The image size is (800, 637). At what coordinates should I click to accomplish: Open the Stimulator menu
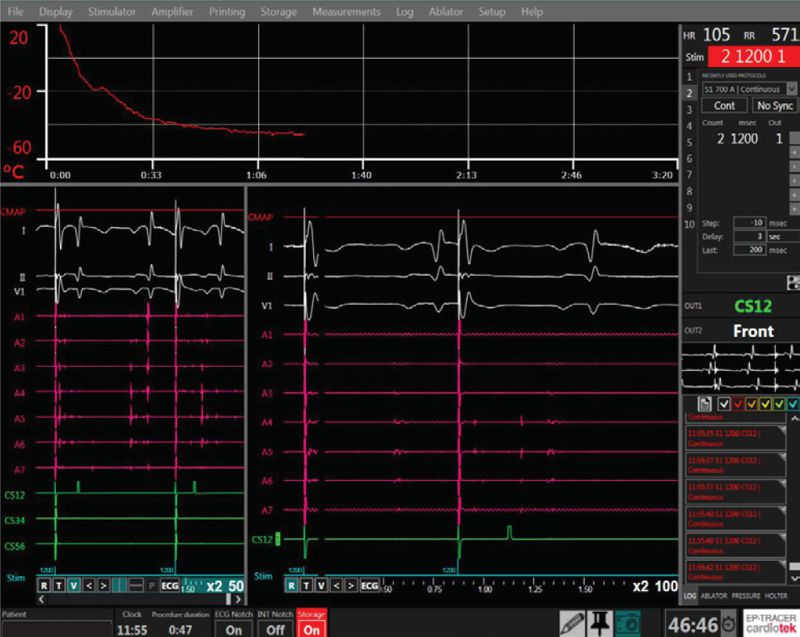[112, 11]
